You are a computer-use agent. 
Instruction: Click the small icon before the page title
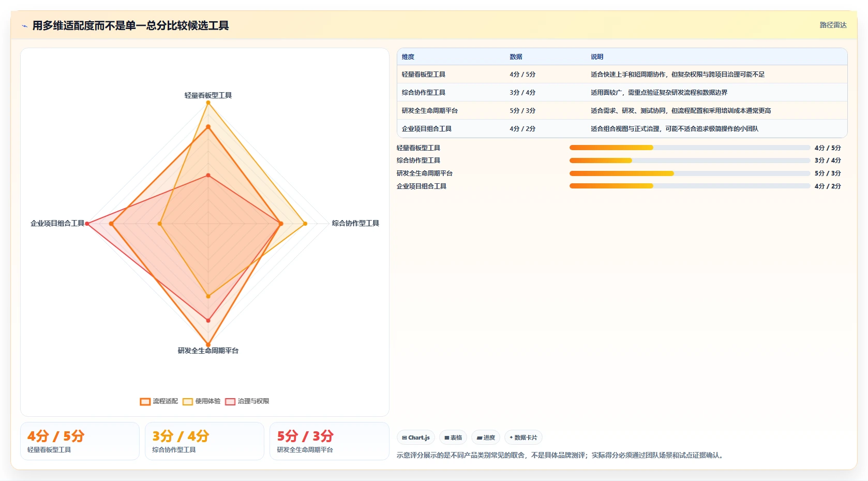pyautogui.click(x=24, y=26)
